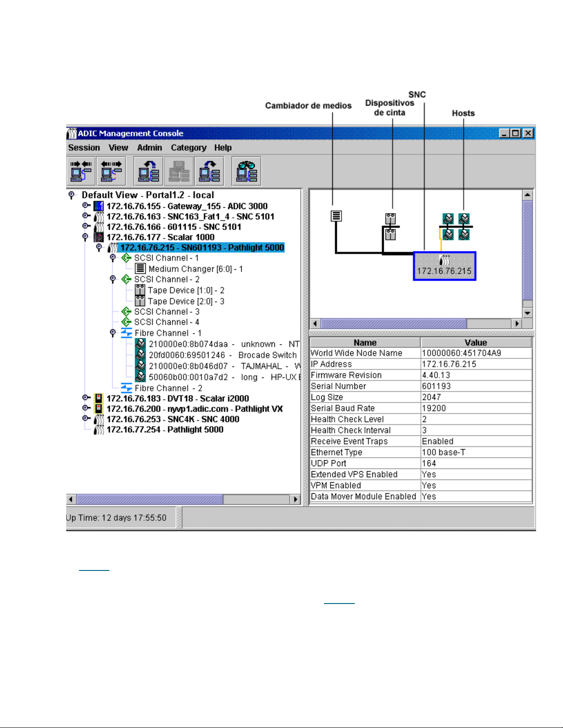Image resolution: width=563 pixels, height=728 pixels.
Task: Open the Session menu
Action: pyautogui.click(x=84, y=147)
